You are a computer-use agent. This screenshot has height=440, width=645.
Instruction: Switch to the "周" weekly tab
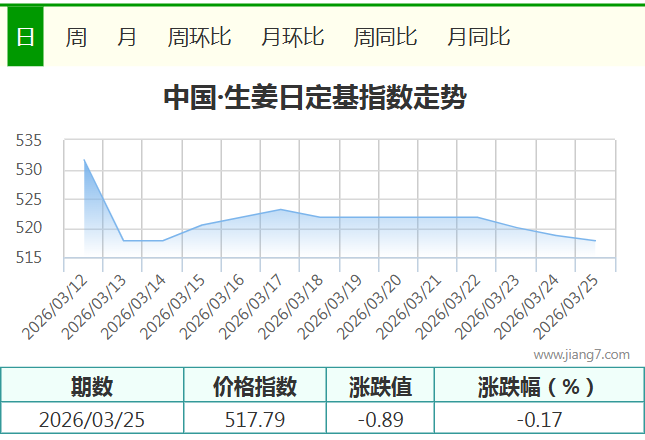pos(76,38)
